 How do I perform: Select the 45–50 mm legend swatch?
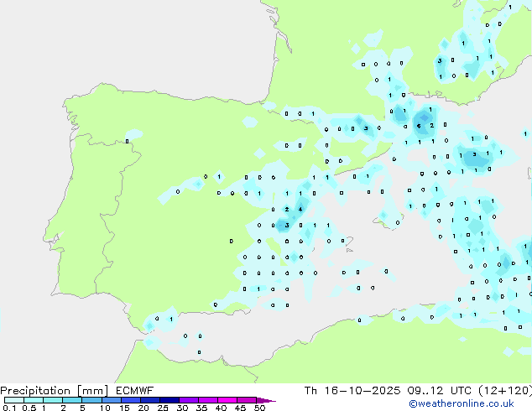[247, 400]
